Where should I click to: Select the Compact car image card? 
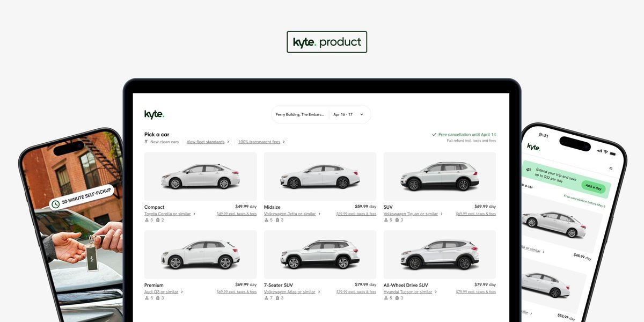click(200, 177)
